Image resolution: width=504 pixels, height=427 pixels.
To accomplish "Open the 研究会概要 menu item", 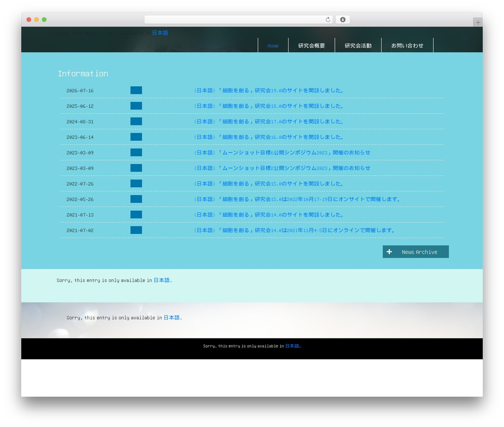I will coord(311,46).
